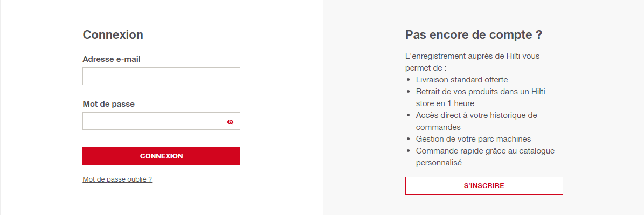The width and height of the screenshot is (644, 215).
Task: Focus the Mot de passe input field
Action: (x=161, y=121)
